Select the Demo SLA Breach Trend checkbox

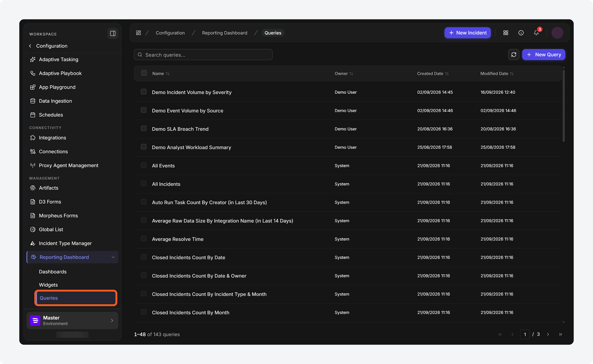point(144,128)
